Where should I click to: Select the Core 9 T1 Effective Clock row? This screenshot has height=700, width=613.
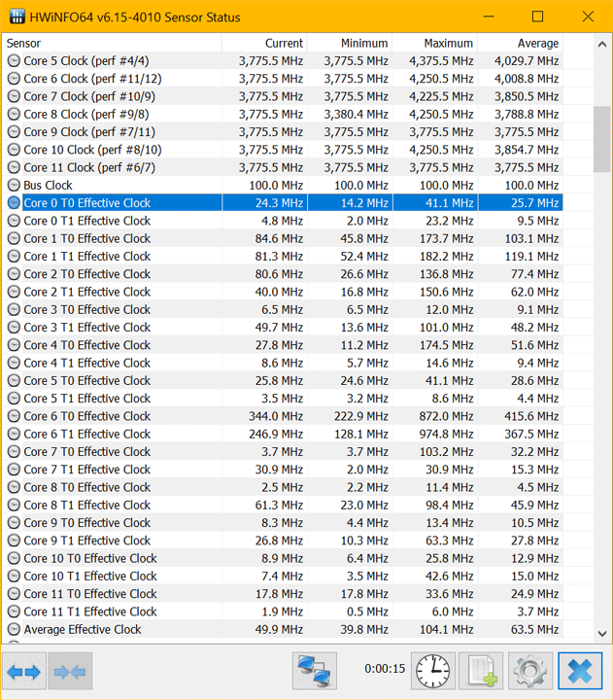pyautogui.click(x=283, y=541)
